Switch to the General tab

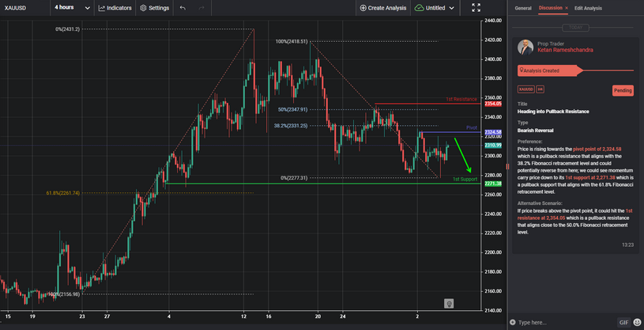coord(523,8)
